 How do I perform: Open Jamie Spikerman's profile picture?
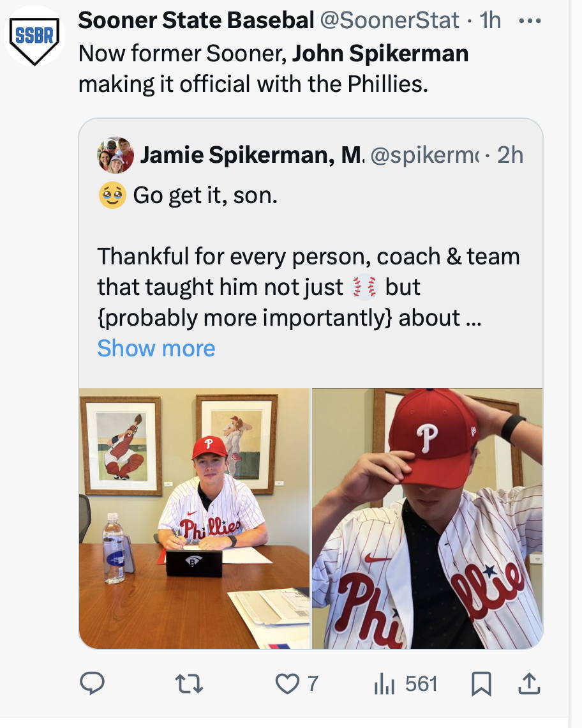click(x=116, y=155)
